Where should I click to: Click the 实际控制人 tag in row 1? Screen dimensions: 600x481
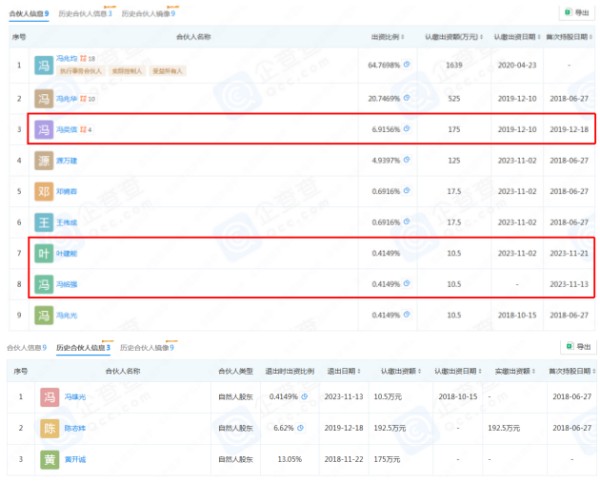point(127,71)
